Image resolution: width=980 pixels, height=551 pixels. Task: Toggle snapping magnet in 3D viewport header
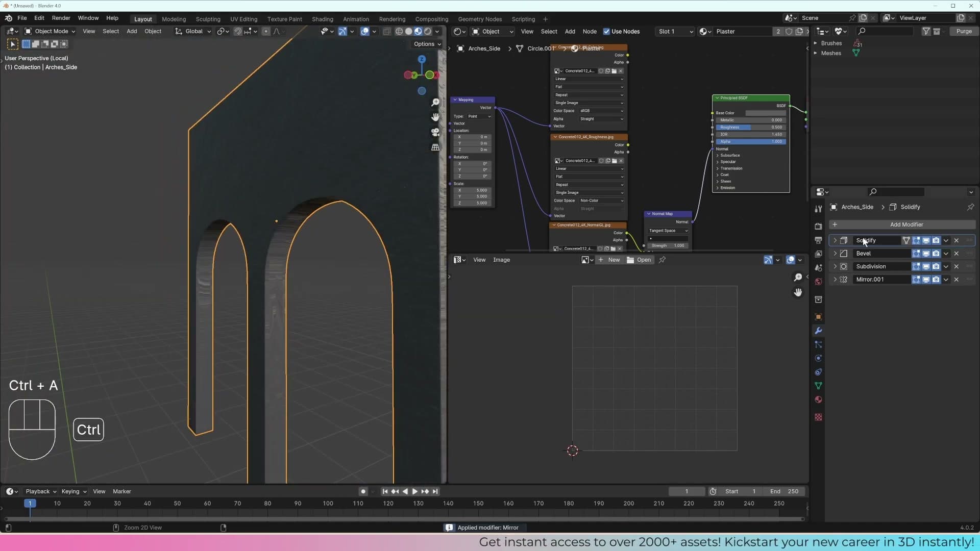pyautogui.click(x=238, y=31)
